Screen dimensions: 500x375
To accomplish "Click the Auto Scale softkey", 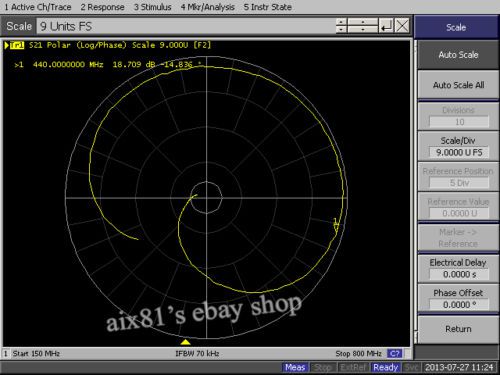I will [x=458, y=55].
